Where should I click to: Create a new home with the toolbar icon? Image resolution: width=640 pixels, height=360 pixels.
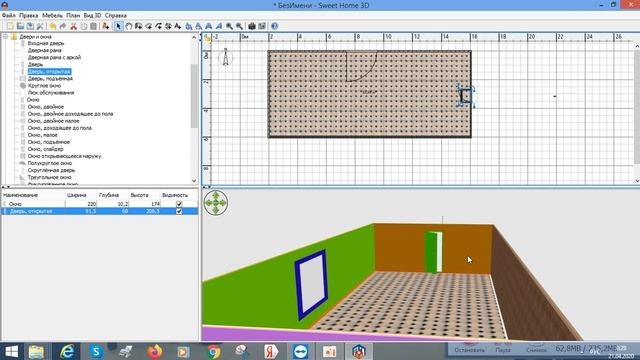click(10, 26)
